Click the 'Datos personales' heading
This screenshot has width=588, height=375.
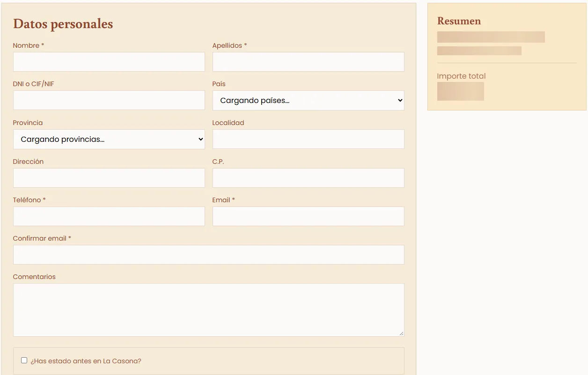(63, 24)
